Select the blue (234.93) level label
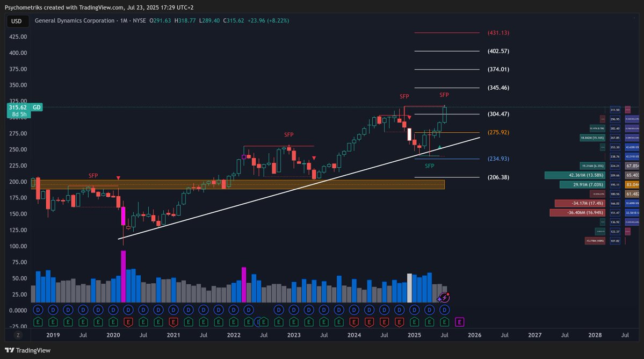This screenshot has width=644, height=359. (x=498, y=159)
